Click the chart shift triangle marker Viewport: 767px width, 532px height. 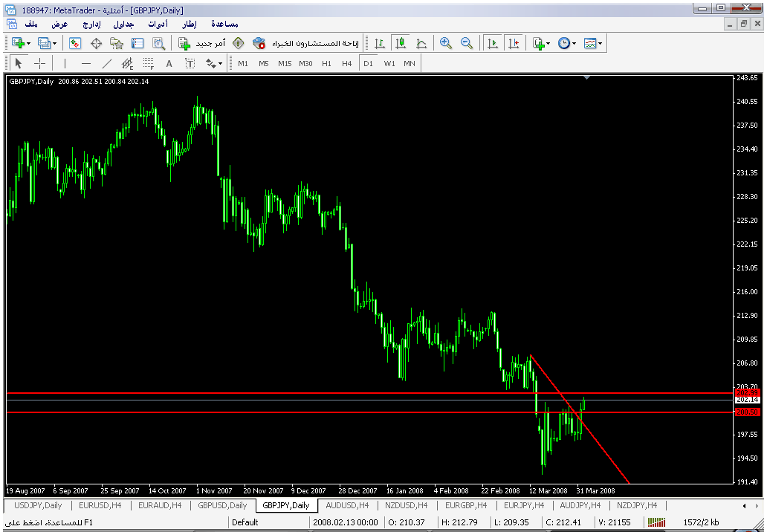pyautogui.click(x=586, y=77)
